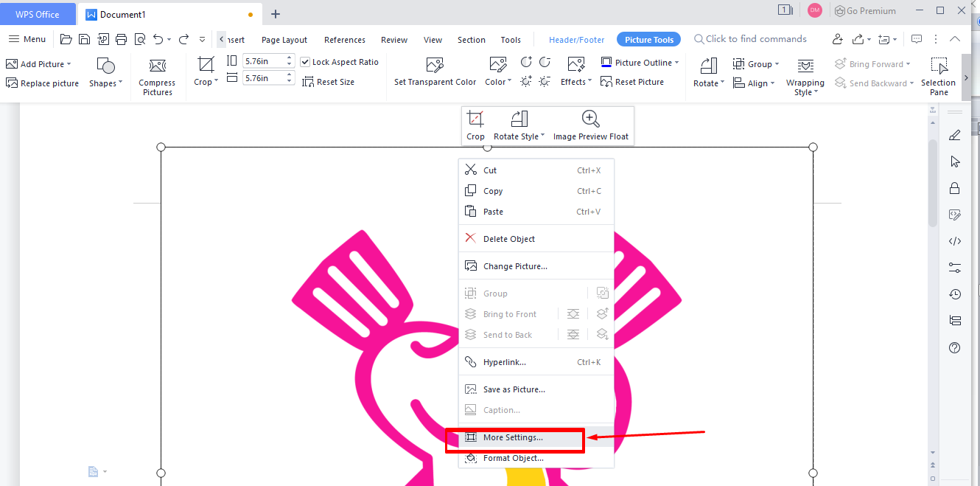Click the user DM avatar
The height and width of the screenshot is (486, 980).
[814, 10]
